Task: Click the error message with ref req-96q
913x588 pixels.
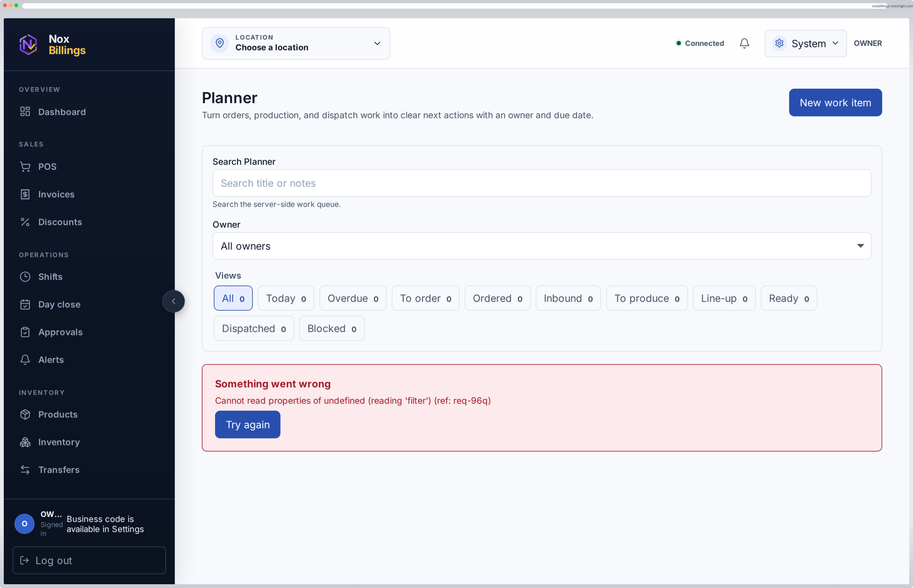Action: click(353, 401)
